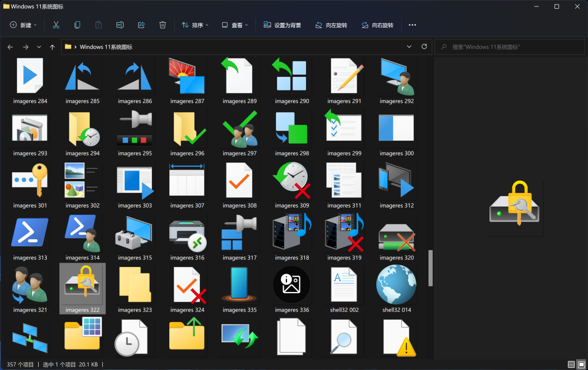
Task: Select imageres 284 play file icon
Action: coord(30,76)
